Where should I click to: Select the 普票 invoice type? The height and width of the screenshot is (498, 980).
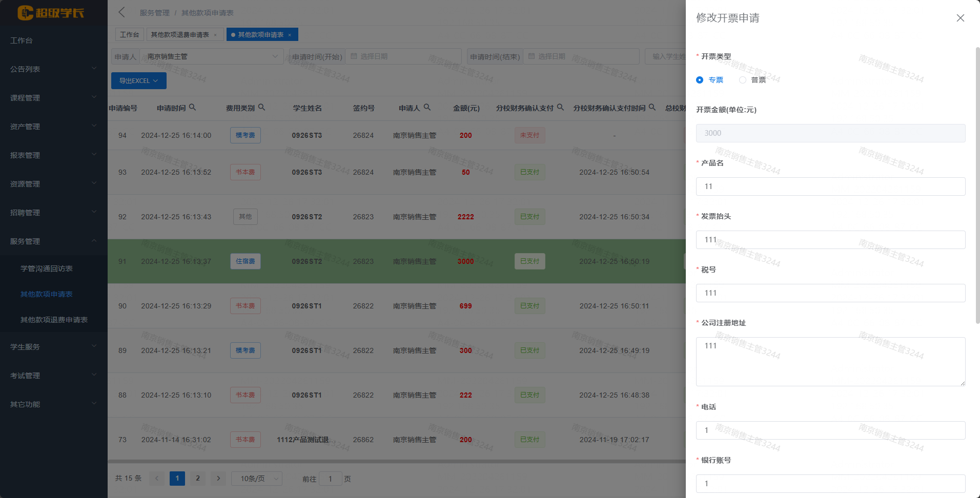743,80
